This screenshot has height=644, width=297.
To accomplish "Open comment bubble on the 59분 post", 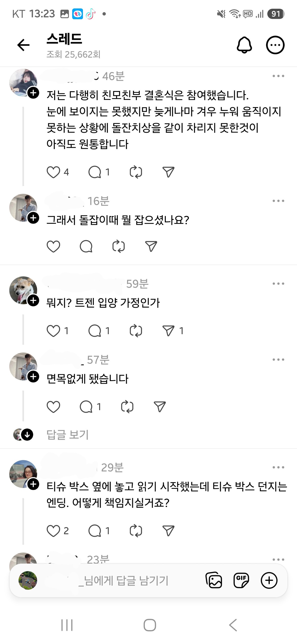I will click(x=95, y=331).
